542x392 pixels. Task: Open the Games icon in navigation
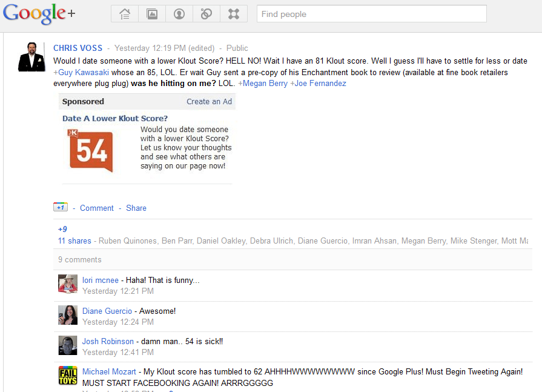[x=234, y=14]
